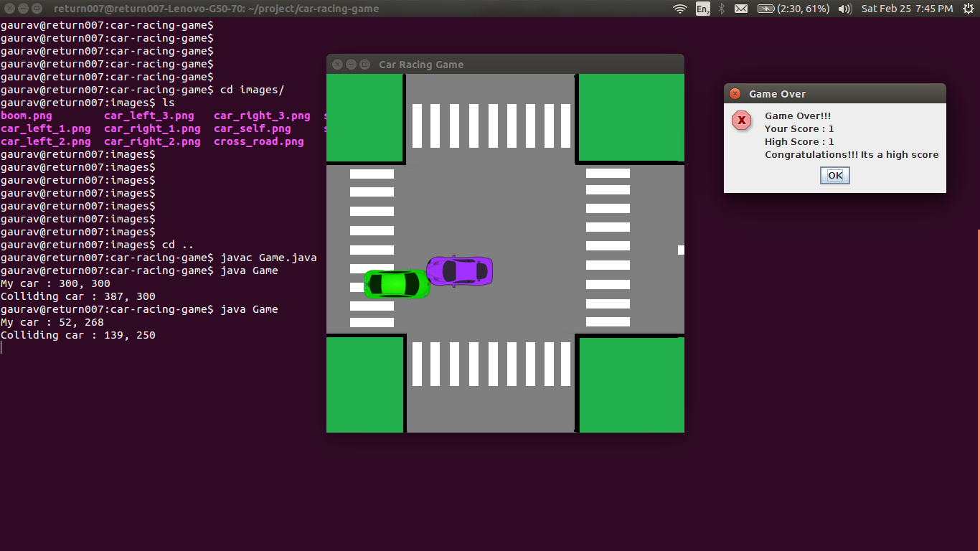Viewport: 980px width, 551px height.
Task: Click the Game Over dialog title text
Action: tap(777, 94)
